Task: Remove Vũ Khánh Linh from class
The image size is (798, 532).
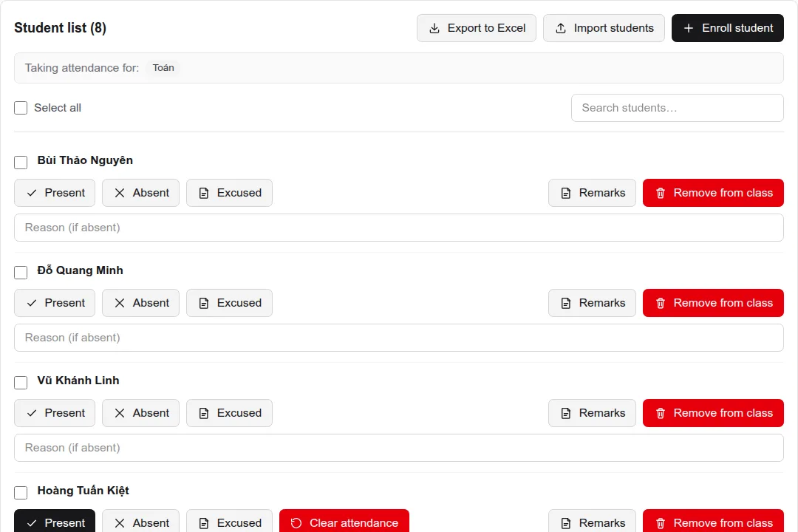Action: [713, 413]
